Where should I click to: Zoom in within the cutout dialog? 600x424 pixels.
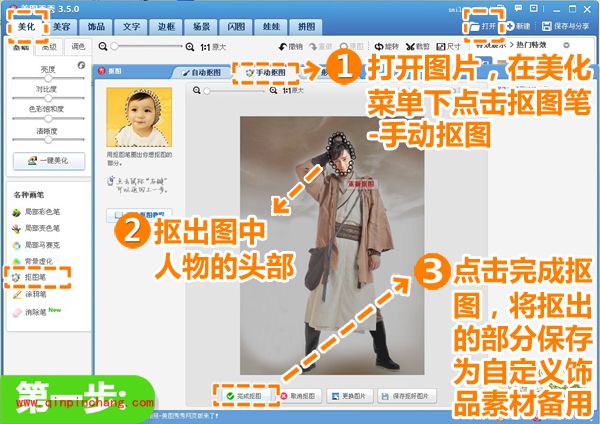[273, 91]
